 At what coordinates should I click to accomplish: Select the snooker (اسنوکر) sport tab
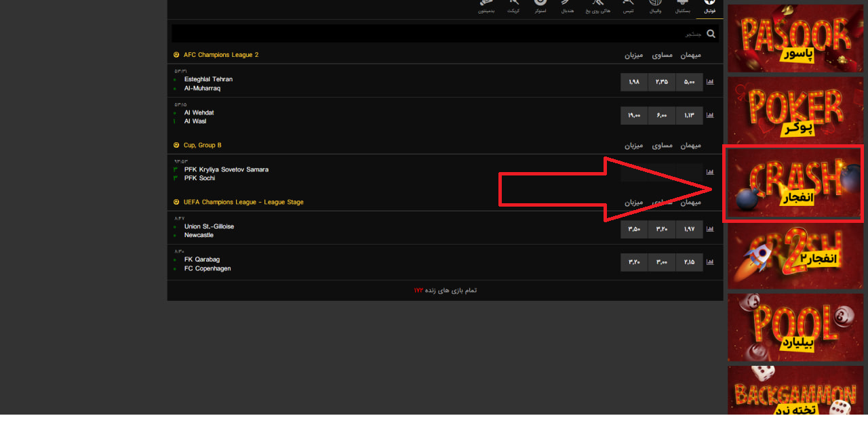pos(540,6)
